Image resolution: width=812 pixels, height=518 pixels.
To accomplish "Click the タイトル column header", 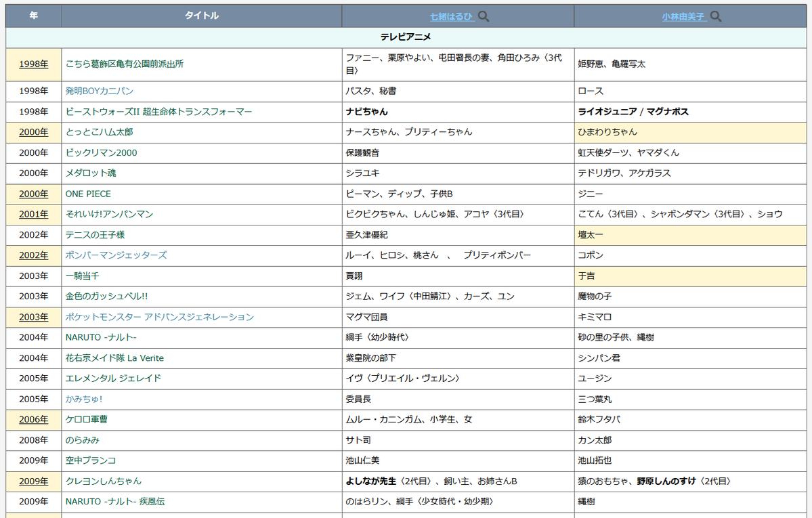I will click(201, 16).
